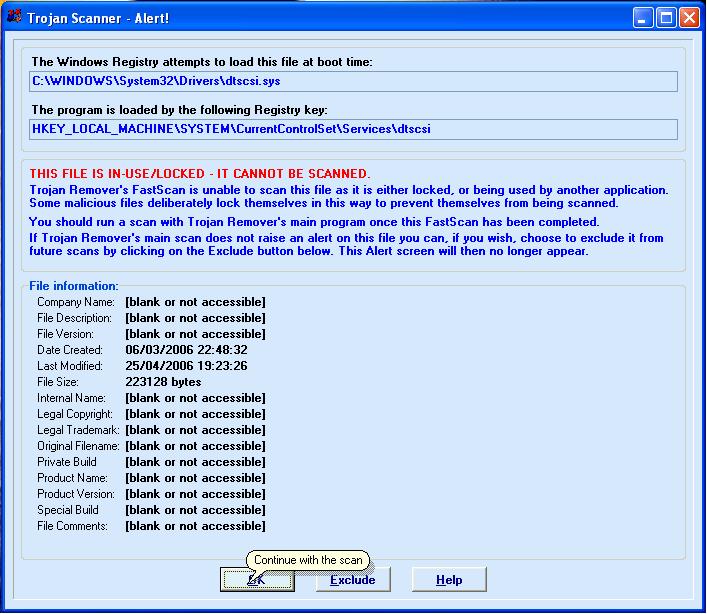The image size is (707, 614).
Task: Click the Continue with the scan tooltip
Action: pos(308,560)
